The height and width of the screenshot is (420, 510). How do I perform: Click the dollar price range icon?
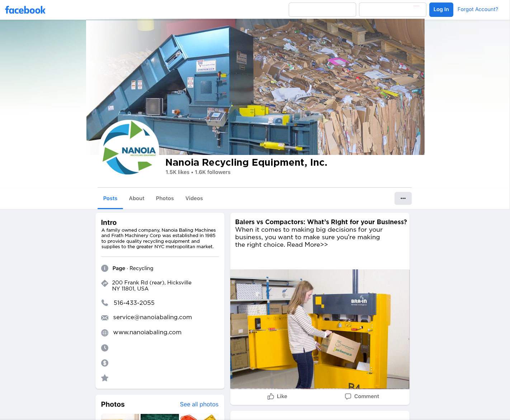(x=105, y=363)
